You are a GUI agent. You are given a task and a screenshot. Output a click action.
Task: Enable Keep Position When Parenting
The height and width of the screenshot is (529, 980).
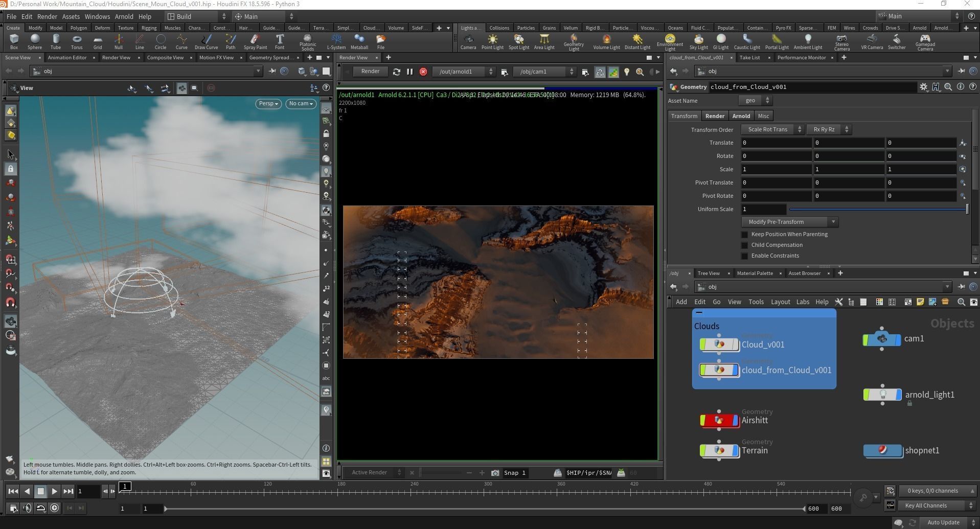745,234
